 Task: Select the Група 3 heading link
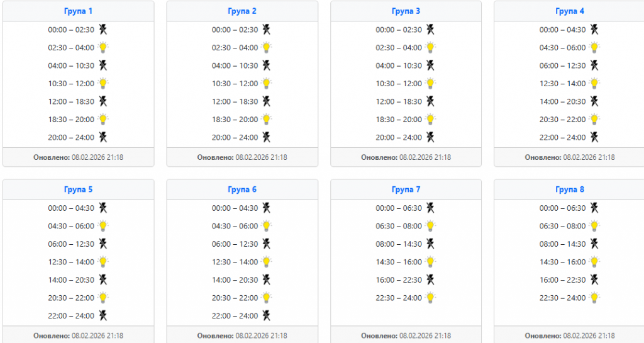coord(406,11)
